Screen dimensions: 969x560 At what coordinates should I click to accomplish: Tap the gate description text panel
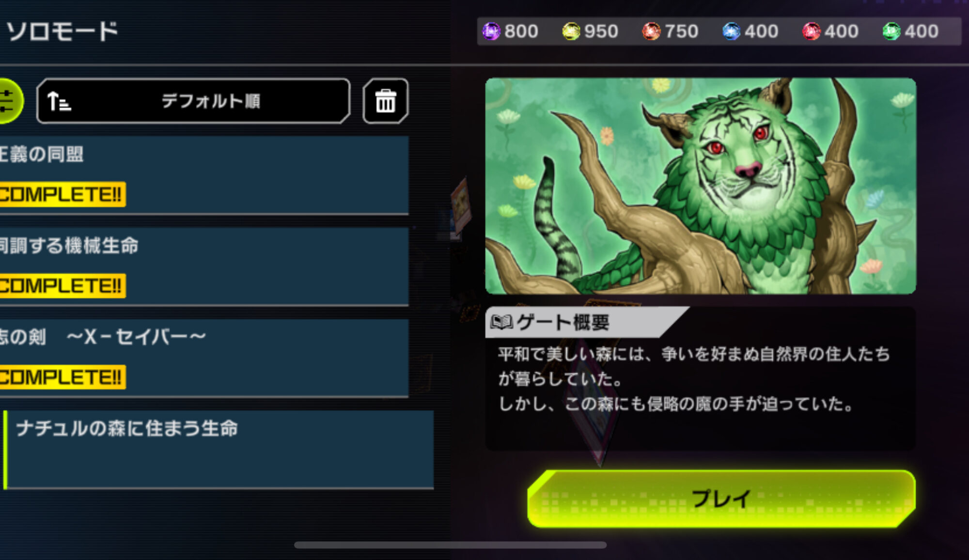(x=701, y=379)
